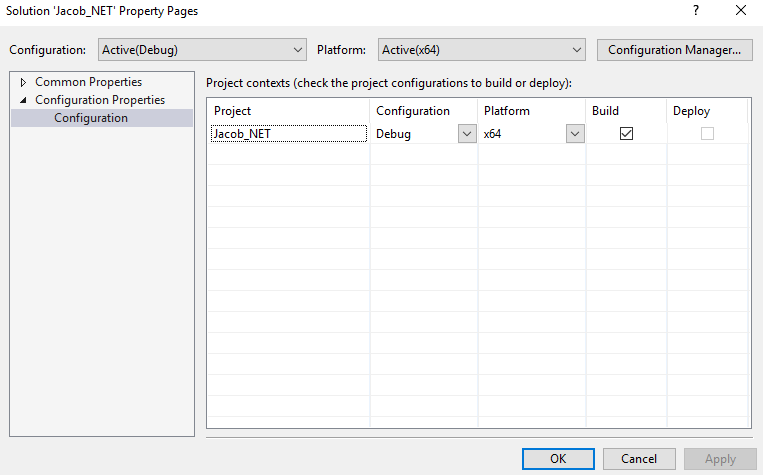Image resolution: width=763 pixels, height=475 pixels.
Task: Close the Property Pages dialog
Action: (741, 10)
